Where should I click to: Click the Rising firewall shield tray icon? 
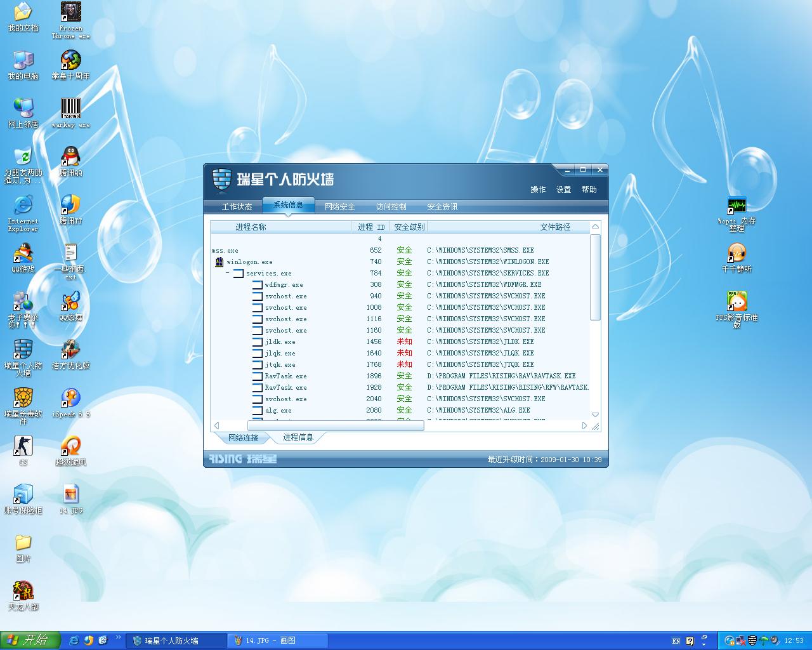click(752, 640)
